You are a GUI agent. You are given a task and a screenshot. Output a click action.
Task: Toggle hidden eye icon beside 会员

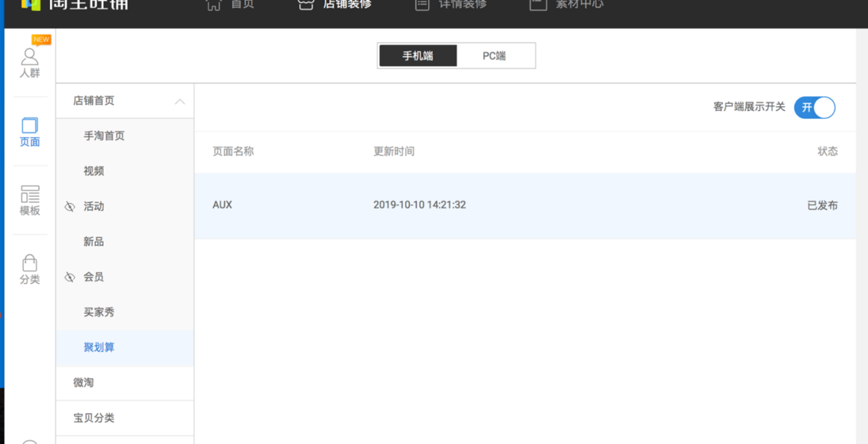[x=70, y=277]
